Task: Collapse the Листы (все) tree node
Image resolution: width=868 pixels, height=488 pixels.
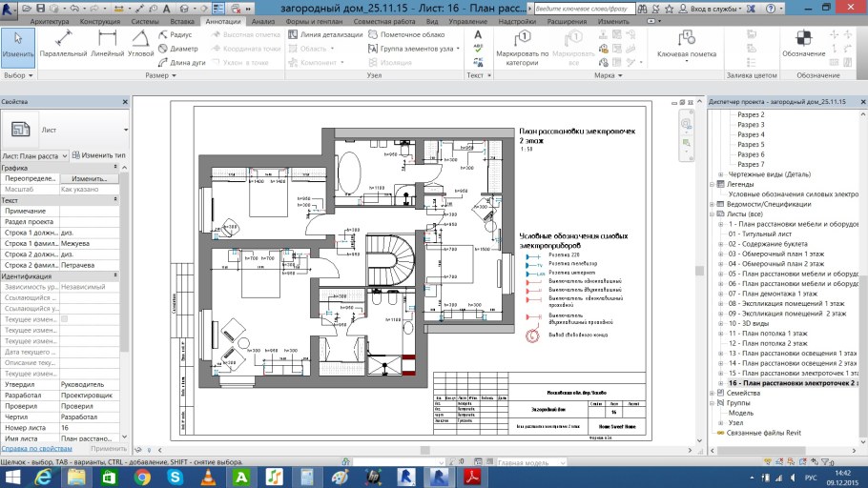Action: (713, 214)
